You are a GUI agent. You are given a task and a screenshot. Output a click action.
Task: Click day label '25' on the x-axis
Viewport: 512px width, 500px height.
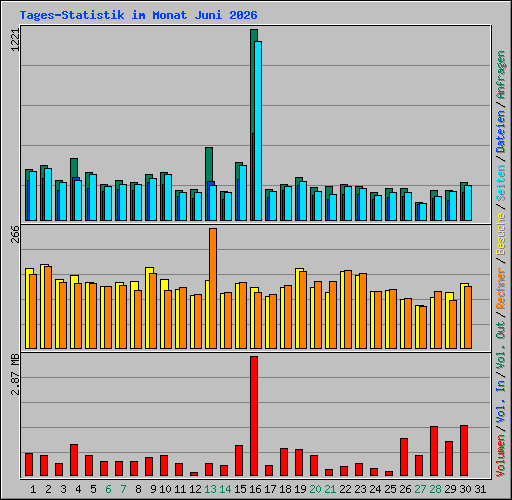[x=390, y=489]
